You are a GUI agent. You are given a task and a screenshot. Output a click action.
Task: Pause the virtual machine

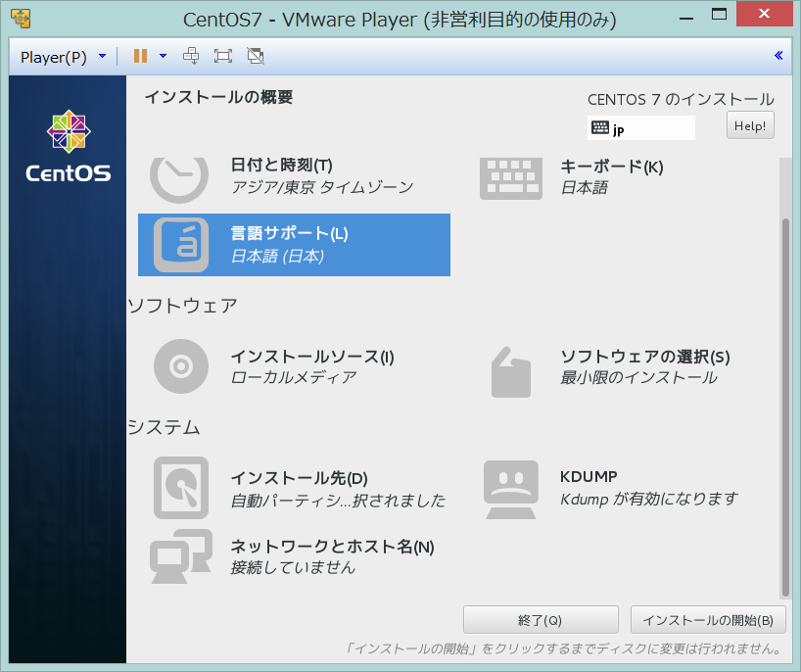click(140, 56)
